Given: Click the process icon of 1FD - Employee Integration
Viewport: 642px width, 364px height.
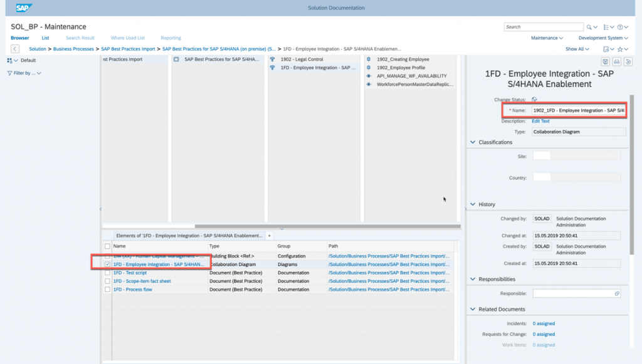Looking at the screenshot, I should pos(272,68).
